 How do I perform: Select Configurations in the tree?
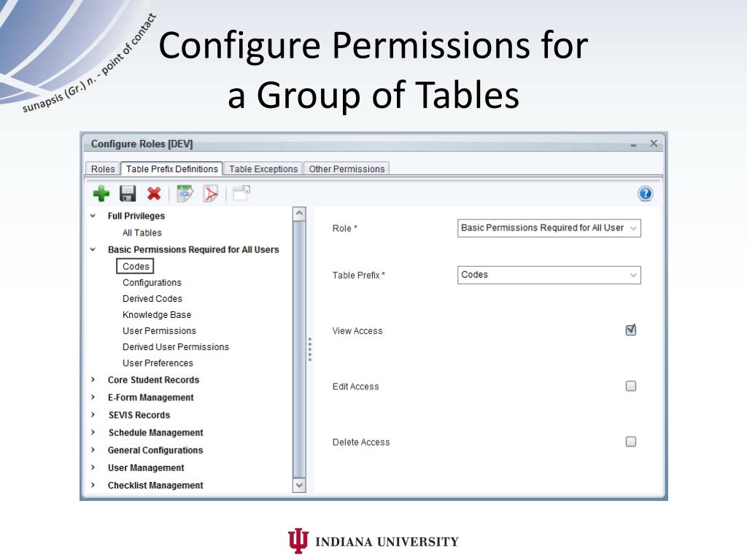coord(152,282)
